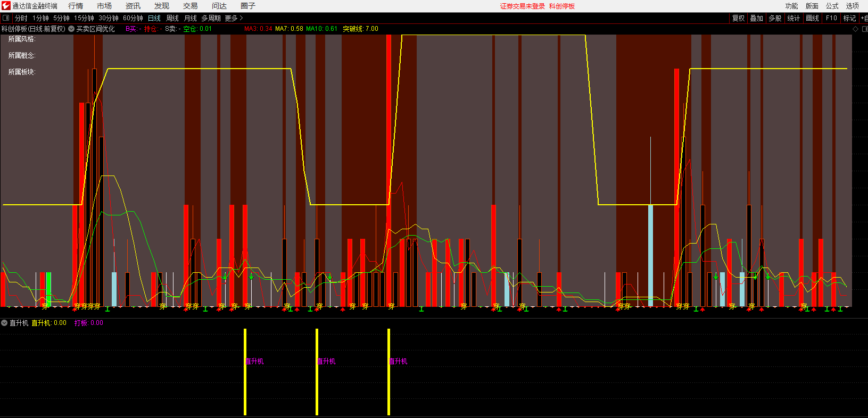Viewport: 868px width, 418px height.
Task: Click the red 科创停板 title text
Action: (x=562, y=6)
